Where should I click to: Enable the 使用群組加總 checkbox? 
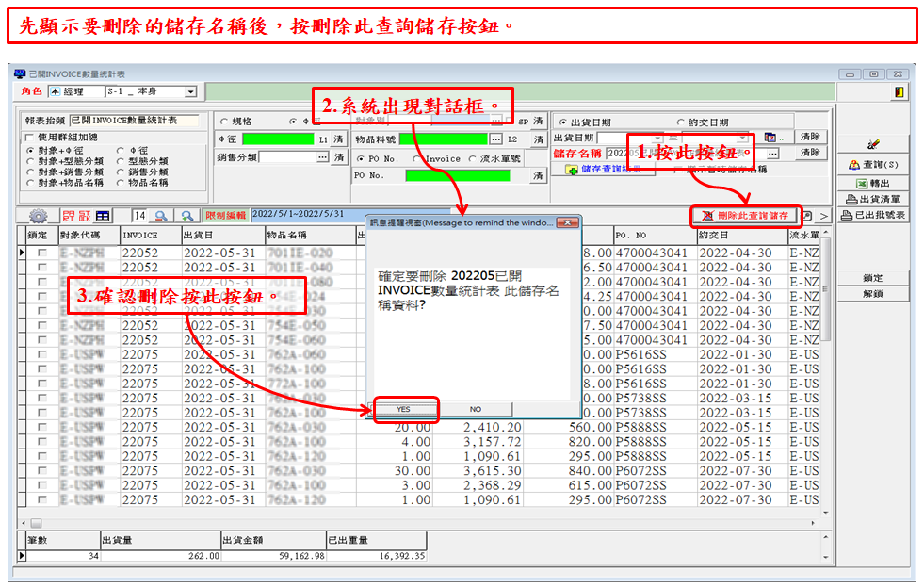click(x=29, y=137)
